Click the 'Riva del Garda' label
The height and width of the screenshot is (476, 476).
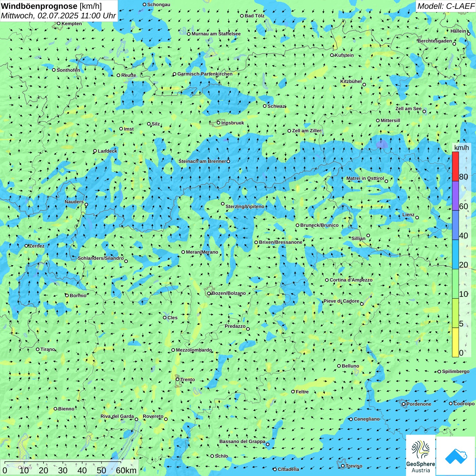click(x=117, y=416)
